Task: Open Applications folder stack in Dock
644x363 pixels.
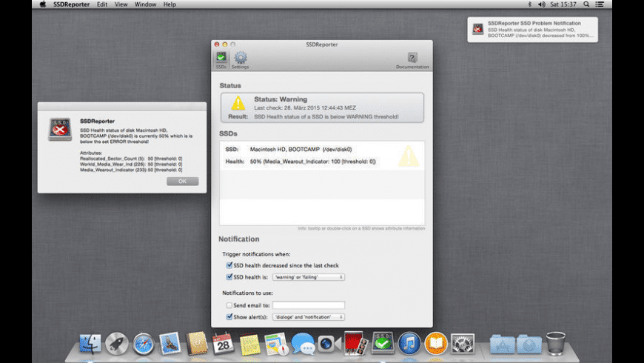Action: tap(502, 344)
